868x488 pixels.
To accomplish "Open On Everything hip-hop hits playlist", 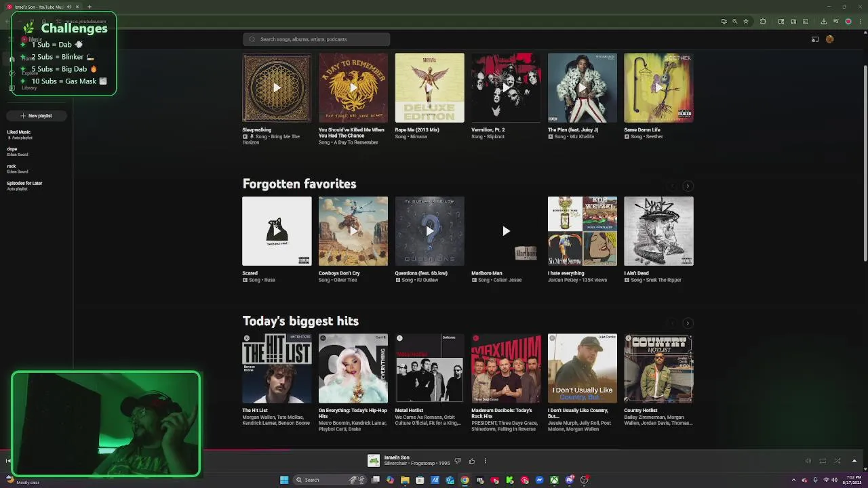I will point(353,368).
